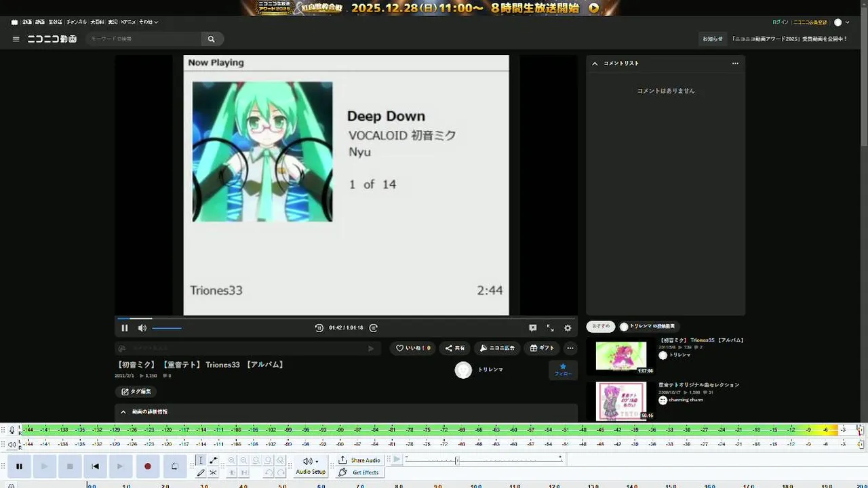Open 重音テトオリジナル曲セレクション video thumbnail
Viewport: 868px width, 488px height.
pyautogui.click(x=621, y=401)
